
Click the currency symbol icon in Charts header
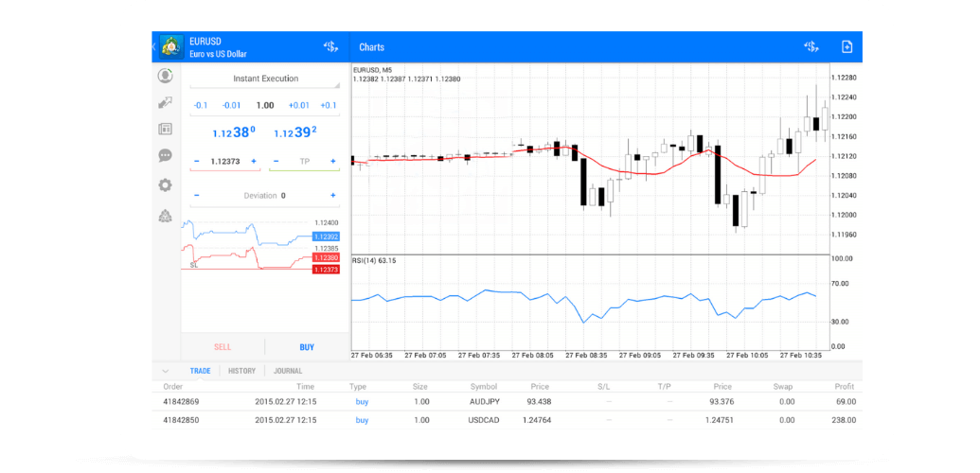point(811,47)
